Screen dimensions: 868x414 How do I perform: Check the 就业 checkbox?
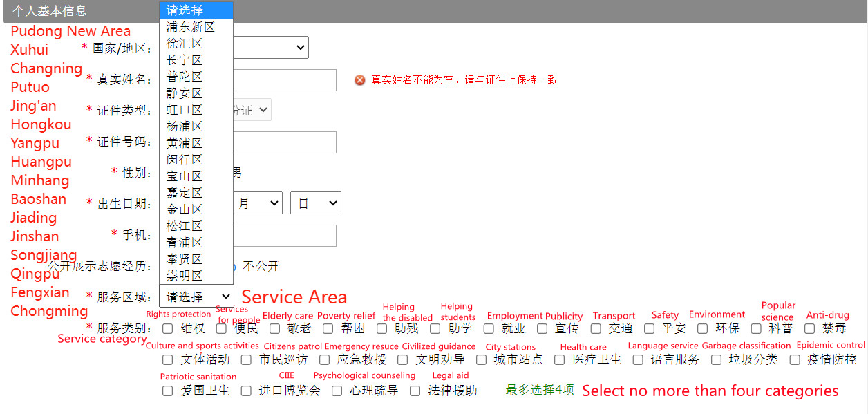489,328
